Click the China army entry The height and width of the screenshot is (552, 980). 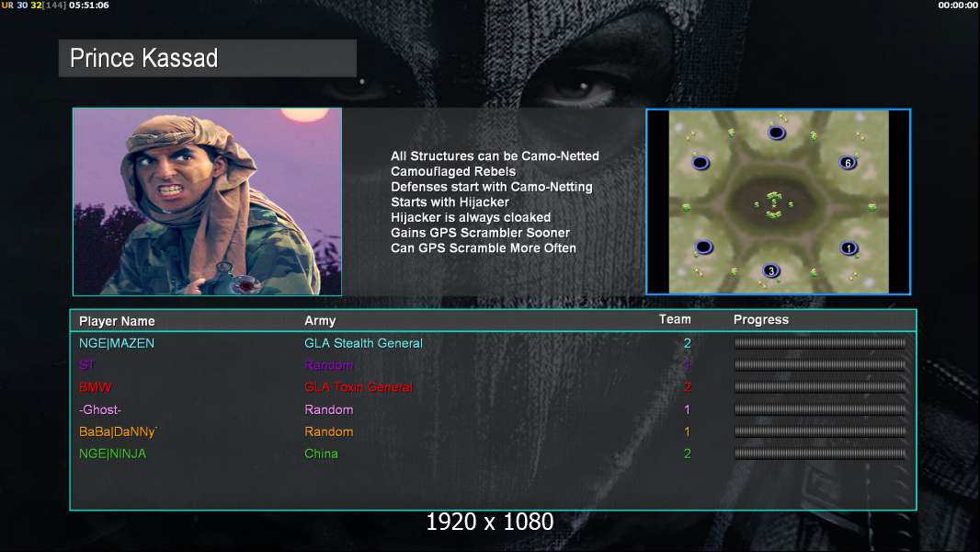321,454
